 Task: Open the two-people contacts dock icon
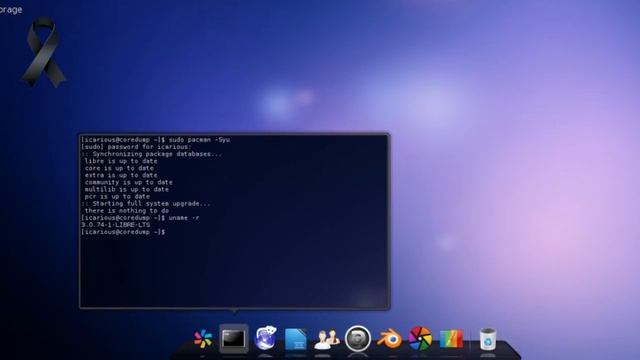[327, 339]
